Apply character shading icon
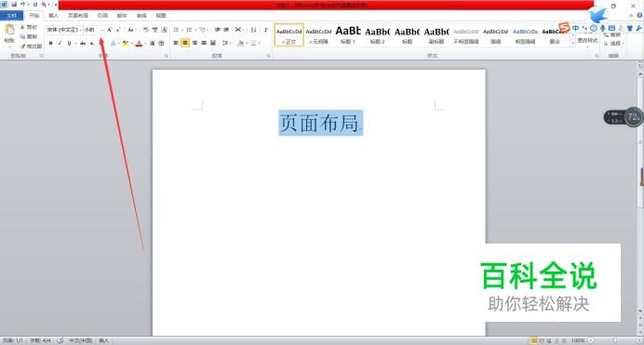The image size is (644, 345). tap(153, 43)
